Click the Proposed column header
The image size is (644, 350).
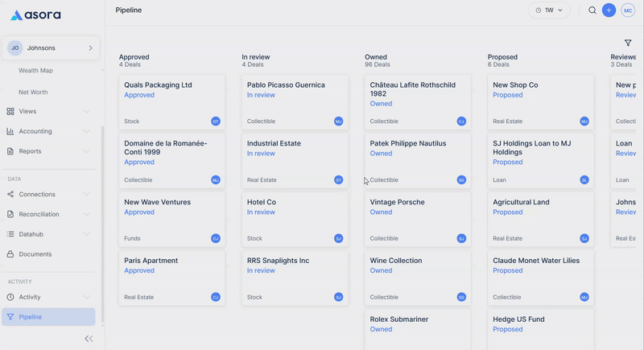pos(502,57)
